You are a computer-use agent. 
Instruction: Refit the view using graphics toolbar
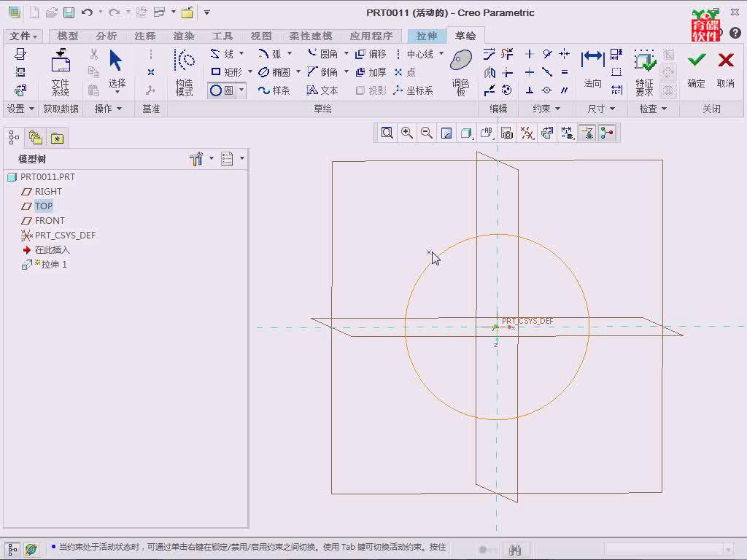[387, 133]
